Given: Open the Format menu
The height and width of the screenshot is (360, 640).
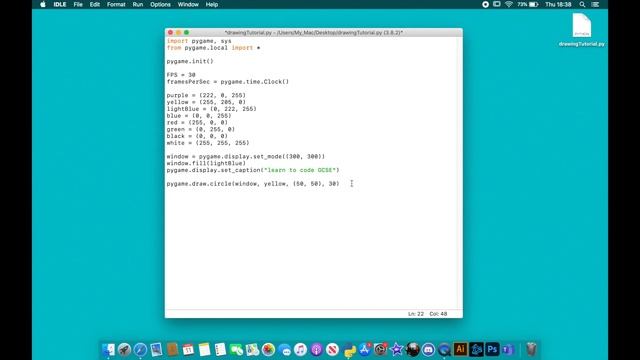Looking at the screenshot, I should [x=116, y=4].
